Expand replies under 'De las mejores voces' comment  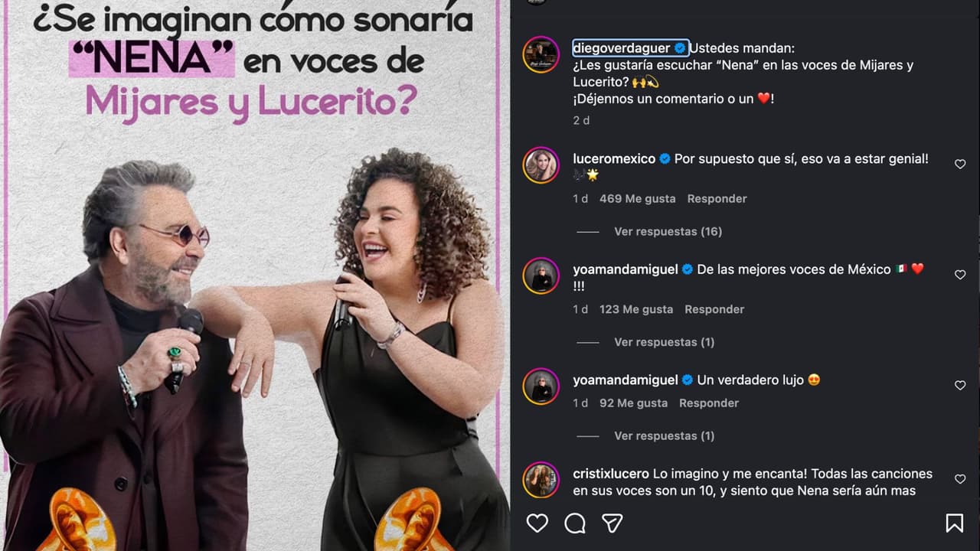(664, 342)
